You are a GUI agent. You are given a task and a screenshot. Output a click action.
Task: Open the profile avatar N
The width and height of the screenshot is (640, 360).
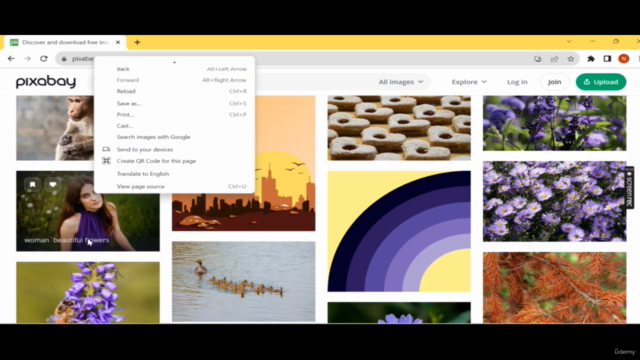624,59
